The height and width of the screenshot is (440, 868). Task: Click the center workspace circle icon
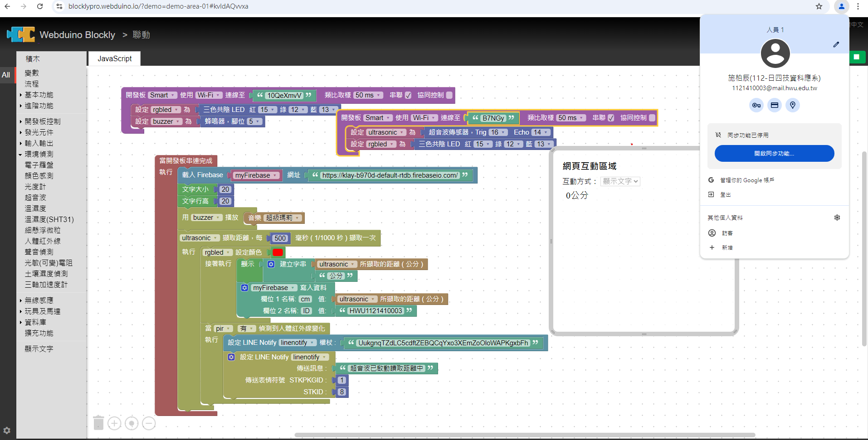132,423
